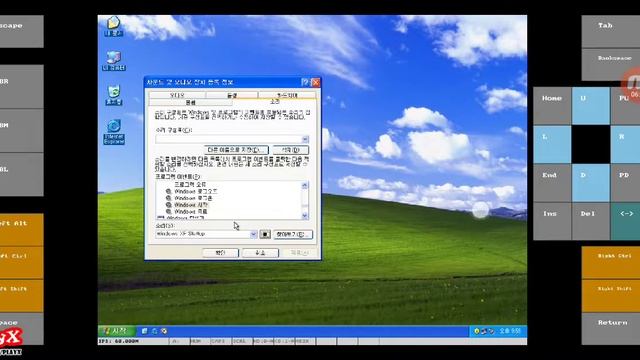Tap the PD (page down) overlay key
The width and height of the screenshot is (640, 360).
(x=625, y=183)
